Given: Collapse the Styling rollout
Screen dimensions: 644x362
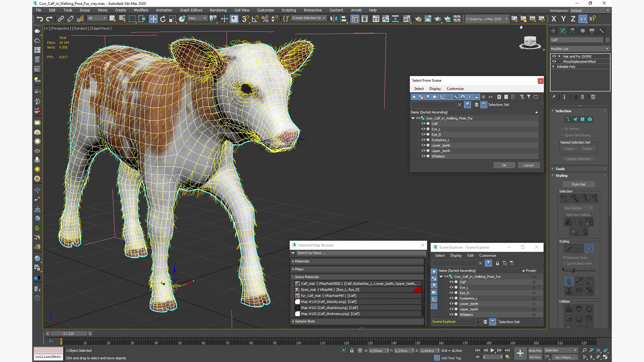Looking at the screenshot, I should coord(561,176).
